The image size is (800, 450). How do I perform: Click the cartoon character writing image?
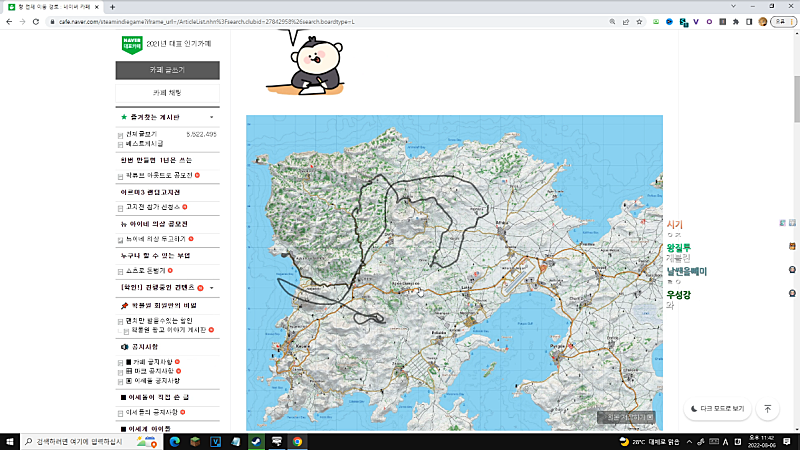click(306, 63)
